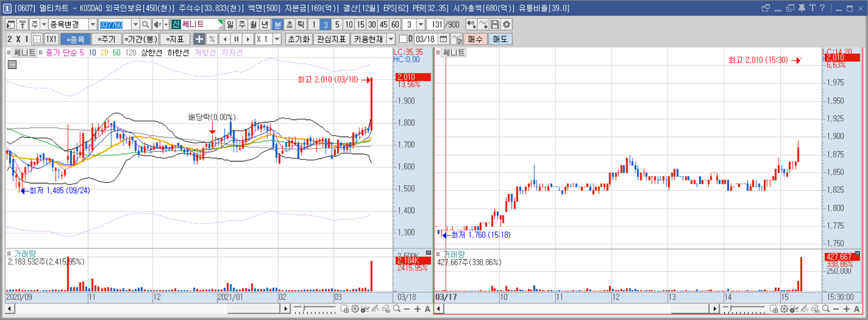Select the =지표 sync toggle
The image size is (868, 320).
175,39
